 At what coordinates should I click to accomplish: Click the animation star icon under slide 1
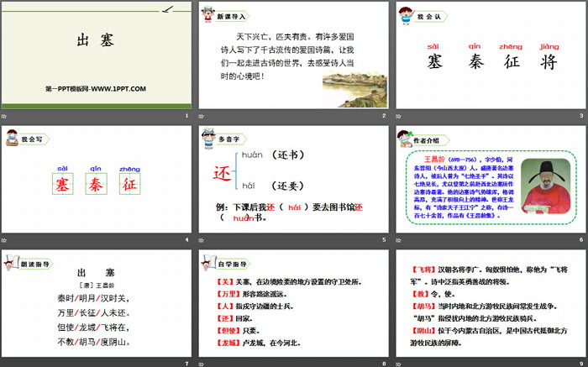3,117
